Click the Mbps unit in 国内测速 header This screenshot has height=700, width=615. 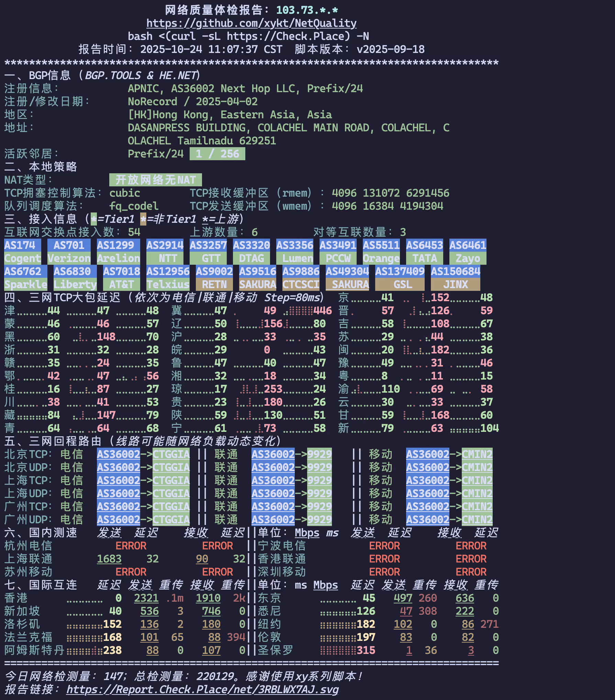(x=307, y=533)
